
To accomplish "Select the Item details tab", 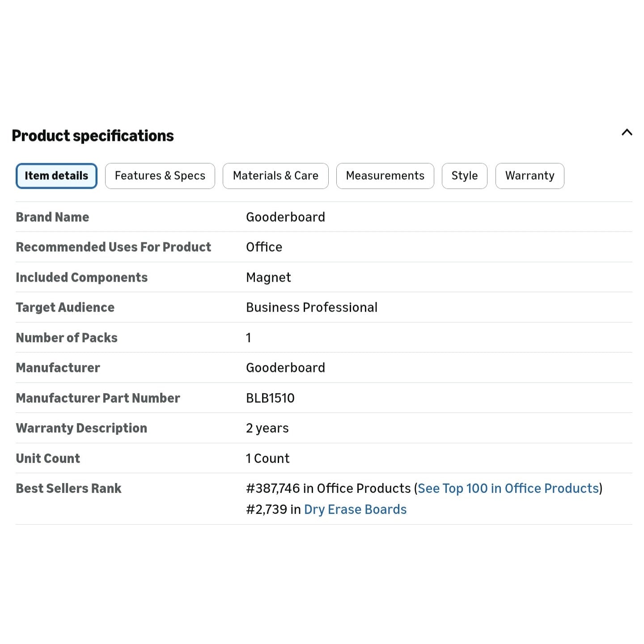I will (56, 176).
